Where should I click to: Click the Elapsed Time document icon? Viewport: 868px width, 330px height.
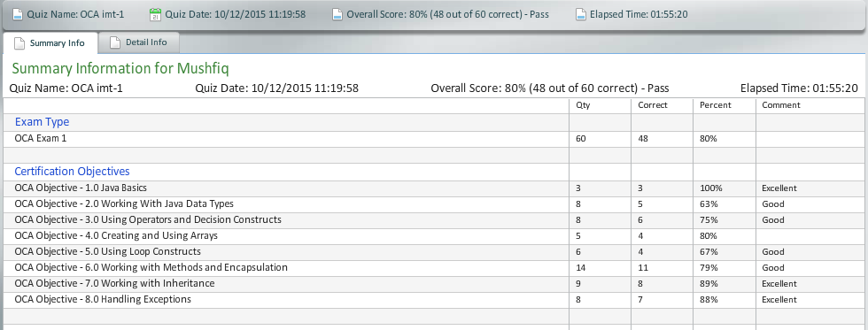(x=580, y=14)
